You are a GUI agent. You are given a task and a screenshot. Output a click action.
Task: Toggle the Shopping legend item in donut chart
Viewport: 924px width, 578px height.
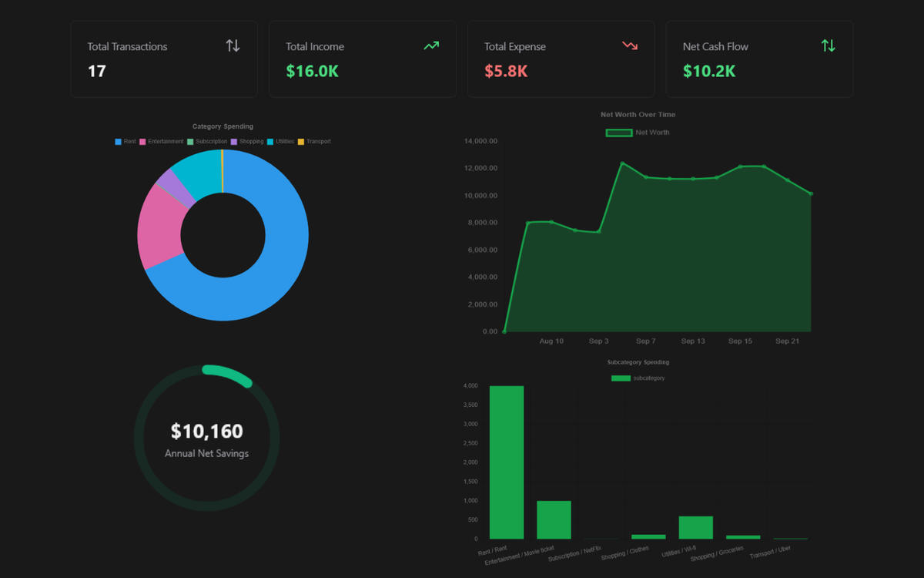247,142
